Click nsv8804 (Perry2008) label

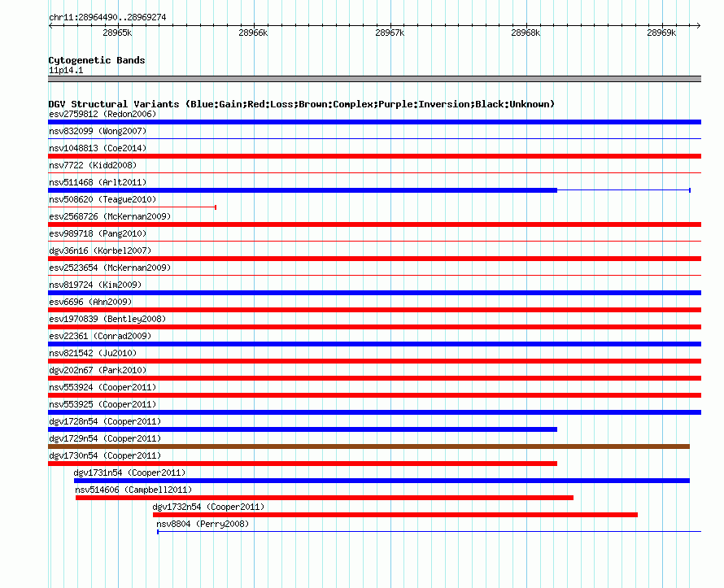pos(203,524)
